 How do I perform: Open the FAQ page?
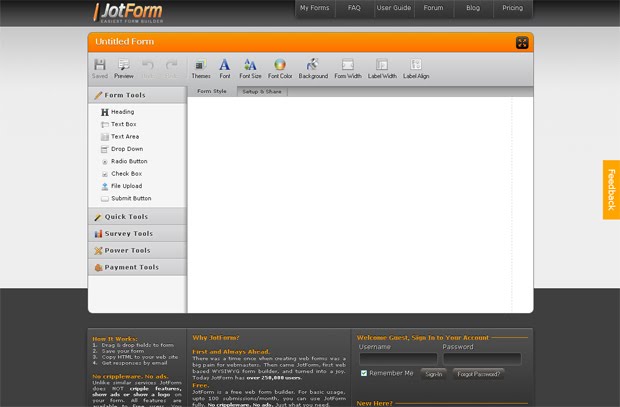pyautogui.click(x=354, y=8)
